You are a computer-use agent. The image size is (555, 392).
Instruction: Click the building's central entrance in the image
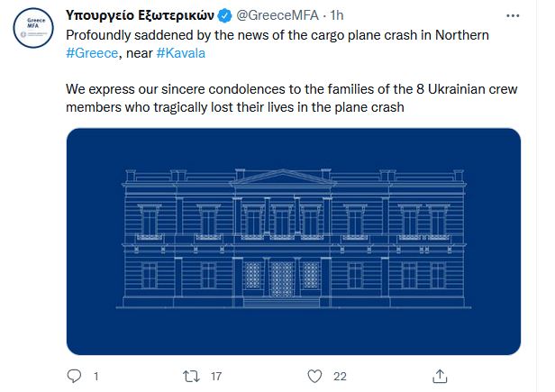click(281, 277)
